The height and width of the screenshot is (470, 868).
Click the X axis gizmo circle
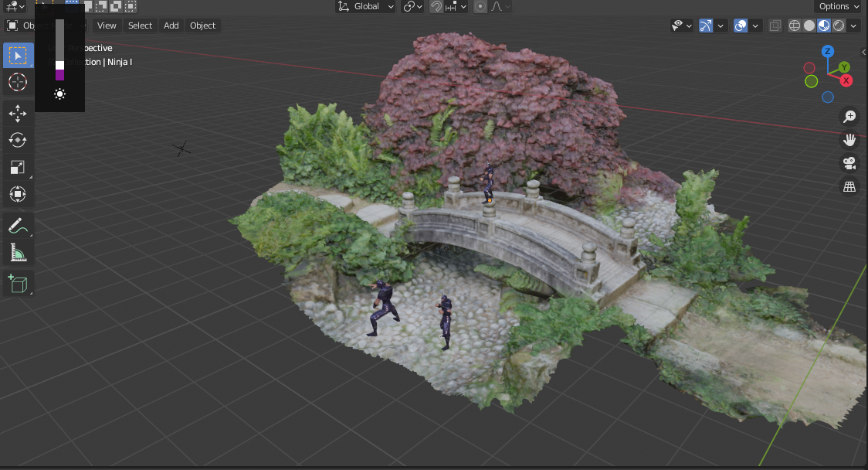846,81
